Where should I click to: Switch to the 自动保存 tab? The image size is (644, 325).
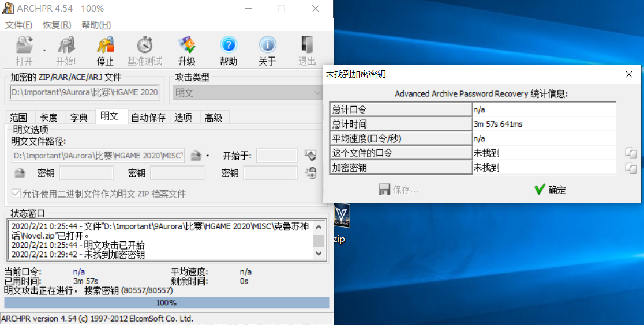pos(148,118)
